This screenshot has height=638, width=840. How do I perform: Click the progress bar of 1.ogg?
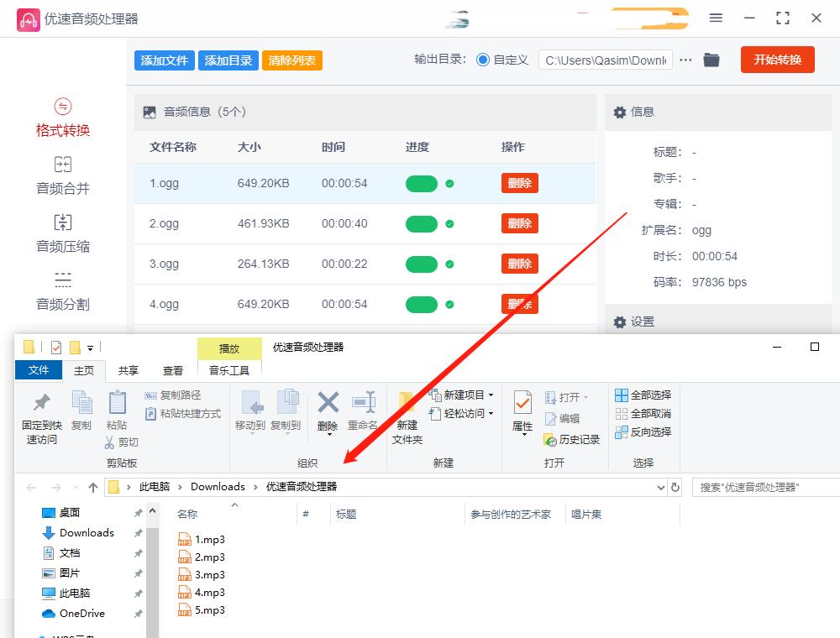click(422, 183)
